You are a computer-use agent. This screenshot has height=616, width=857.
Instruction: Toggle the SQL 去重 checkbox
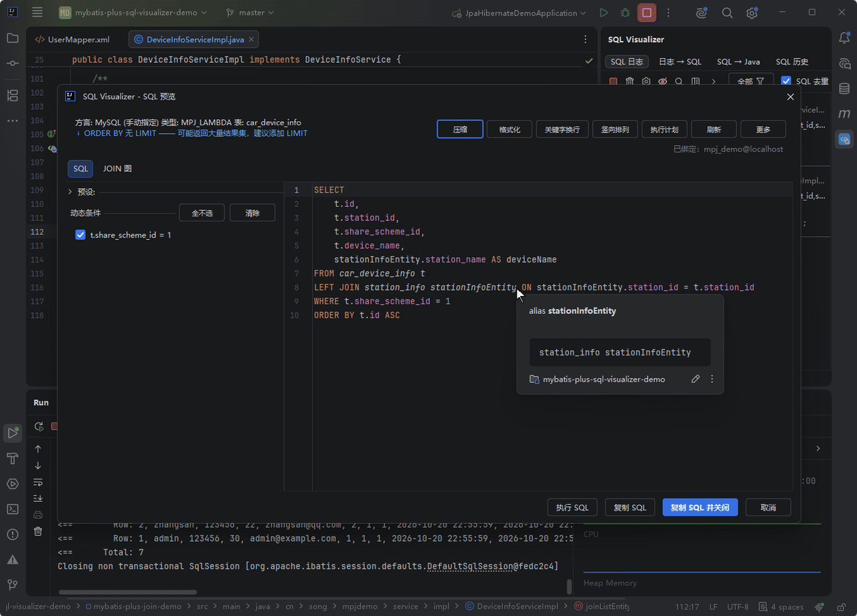tap(786, 81)
